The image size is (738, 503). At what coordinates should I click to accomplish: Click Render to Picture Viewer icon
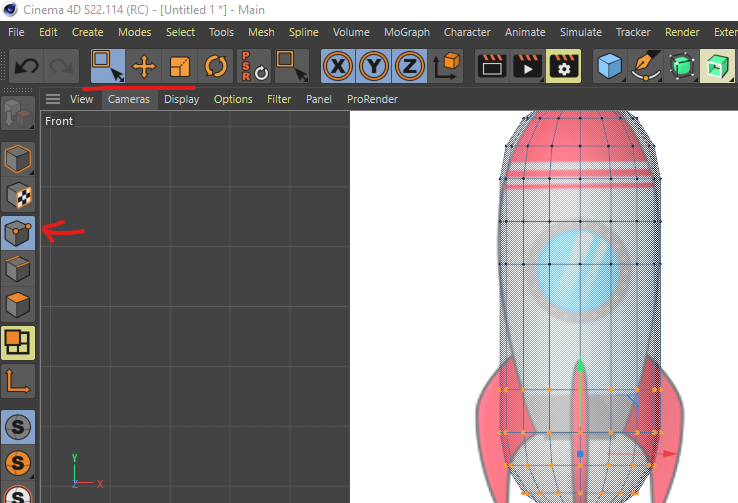point(528,66)
